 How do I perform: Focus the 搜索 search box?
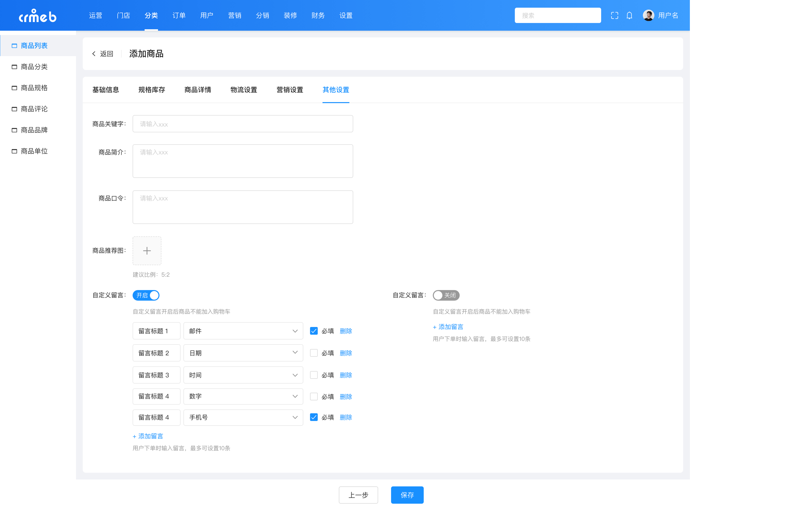[558, 16]
